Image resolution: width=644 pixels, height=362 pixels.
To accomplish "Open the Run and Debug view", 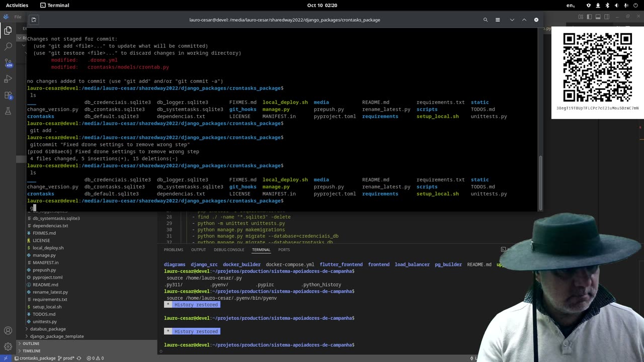I will pos(8,79).
